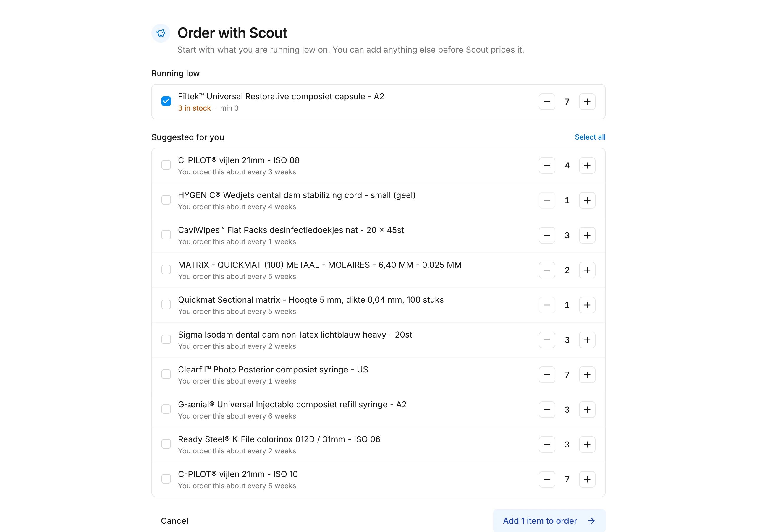Uncheck Filtek Universal Restorative composiet capsule
Image resolution: width=757 pixels, height=532 pixels.
(x=166, y=101)
